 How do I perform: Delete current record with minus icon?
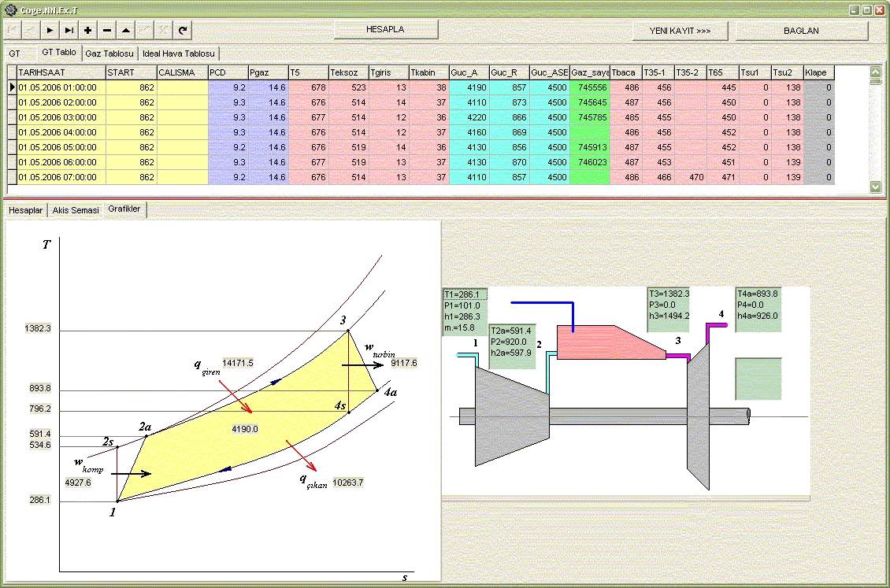107,30
